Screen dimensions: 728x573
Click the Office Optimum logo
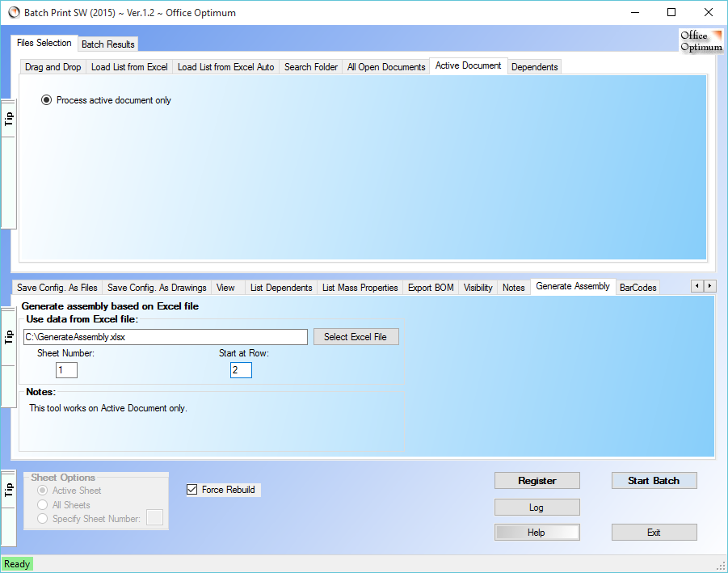[701, 41]
